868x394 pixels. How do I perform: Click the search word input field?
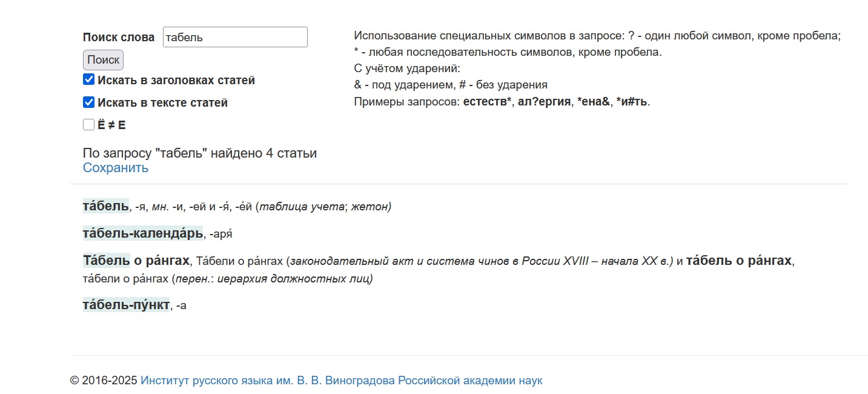[235, 37]
